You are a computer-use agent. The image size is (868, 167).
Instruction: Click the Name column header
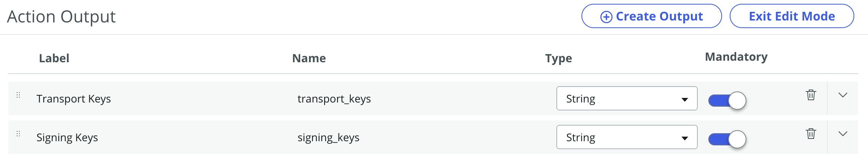click(309, 58)
